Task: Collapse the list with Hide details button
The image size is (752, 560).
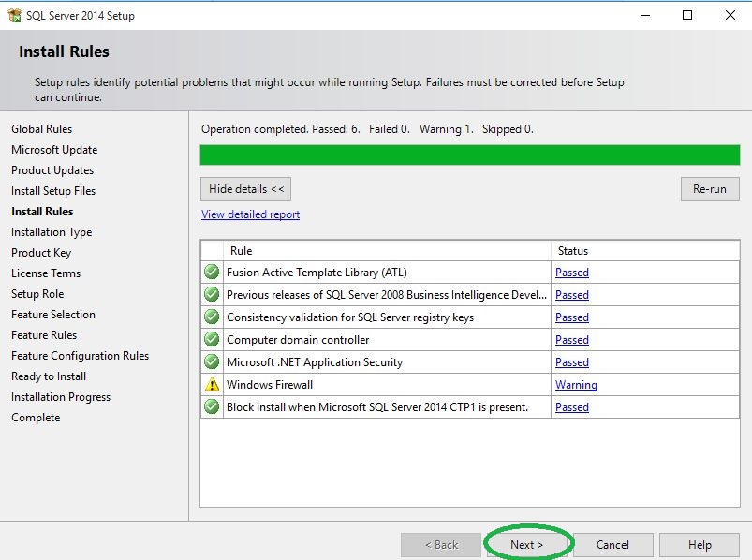Action: point(245,189)
